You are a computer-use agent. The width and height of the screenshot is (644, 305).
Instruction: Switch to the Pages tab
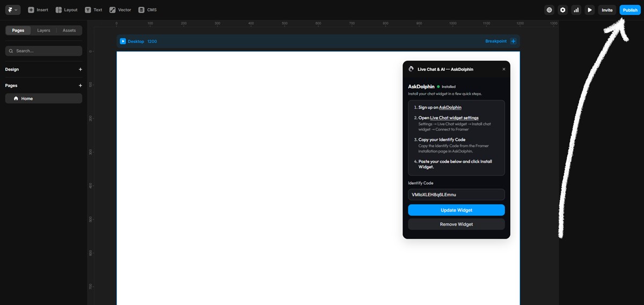[18, 31]
